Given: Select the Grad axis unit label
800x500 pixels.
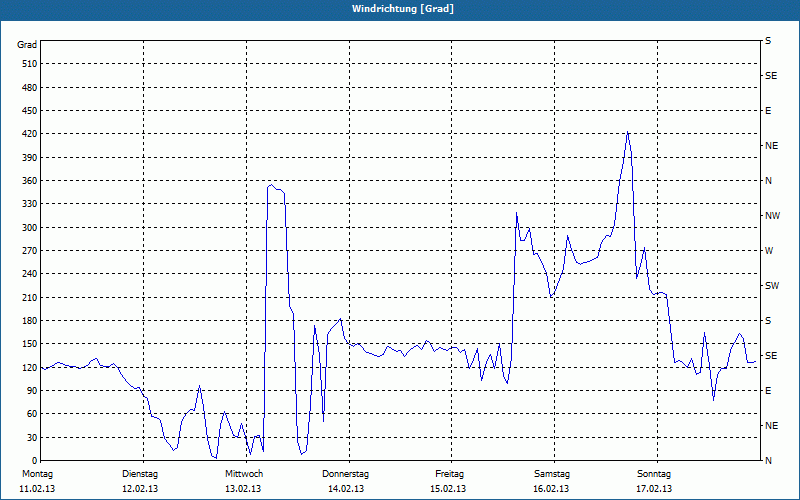Looking at the screenshot, I should click(27, 45).
